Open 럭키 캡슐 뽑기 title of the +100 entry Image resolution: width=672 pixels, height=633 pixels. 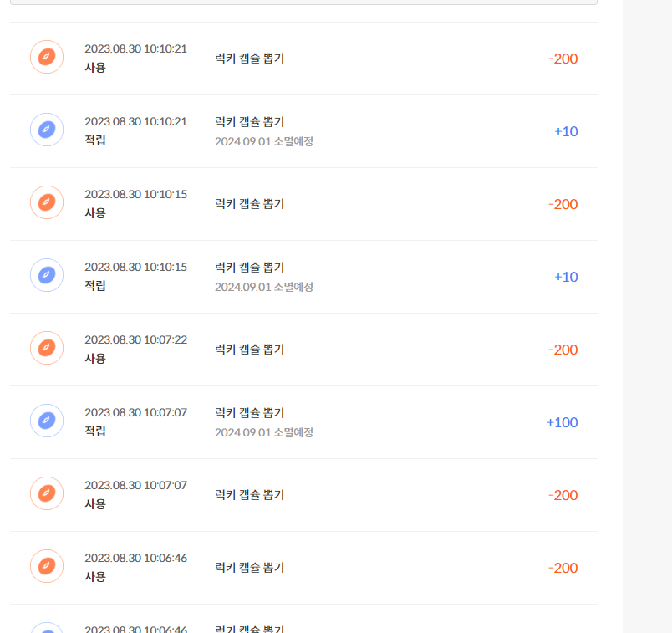(x=249, y=412)
